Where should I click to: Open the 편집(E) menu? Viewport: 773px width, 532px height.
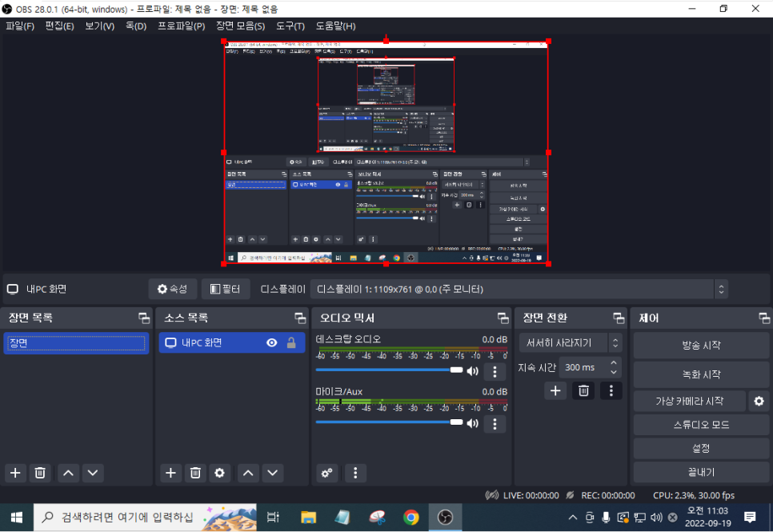[x=60, y=26]
